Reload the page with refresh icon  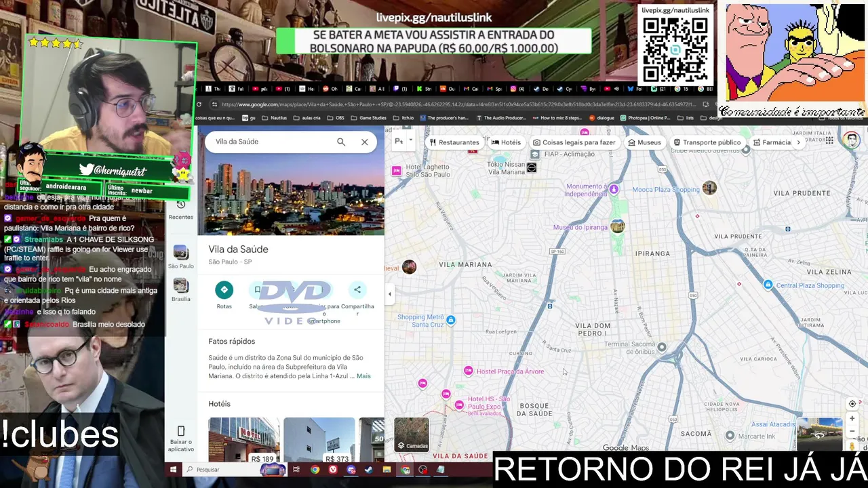click(199, 104)
